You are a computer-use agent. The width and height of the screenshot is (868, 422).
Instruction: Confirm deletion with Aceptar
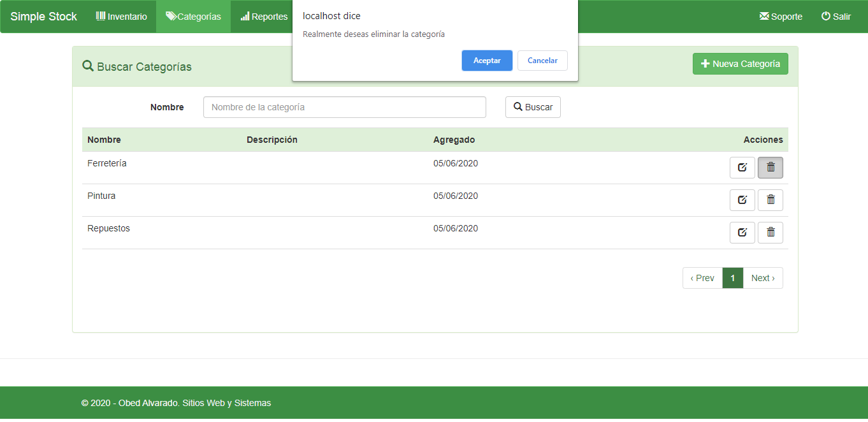(x=487, y=61)
